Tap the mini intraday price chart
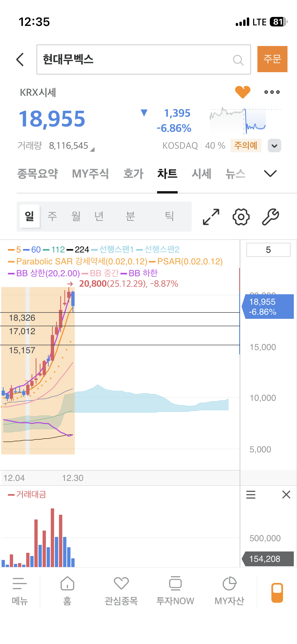297x644 pixels. (245, 121)
